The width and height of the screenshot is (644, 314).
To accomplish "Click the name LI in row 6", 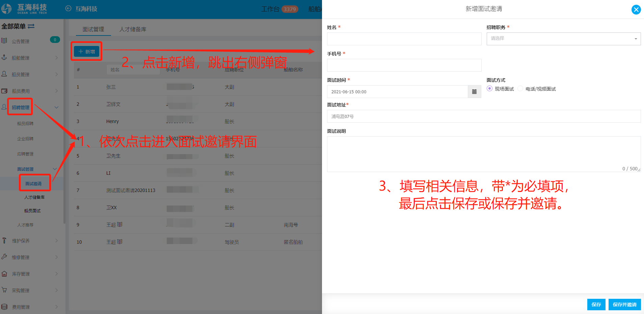I will [108, 173].
